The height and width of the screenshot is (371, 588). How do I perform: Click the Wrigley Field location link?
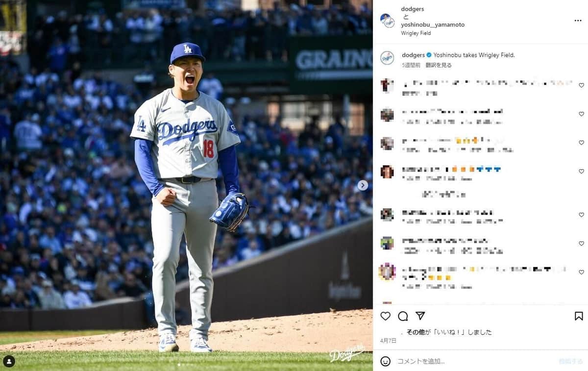click(x=416, y=33)
